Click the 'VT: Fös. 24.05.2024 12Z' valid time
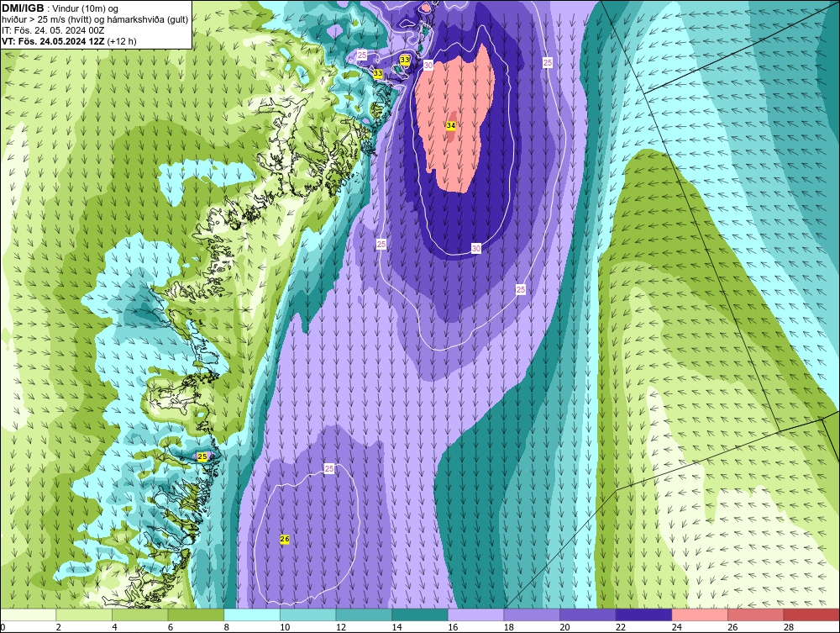Screen dimensions: 840x633 tap(53, 41)
